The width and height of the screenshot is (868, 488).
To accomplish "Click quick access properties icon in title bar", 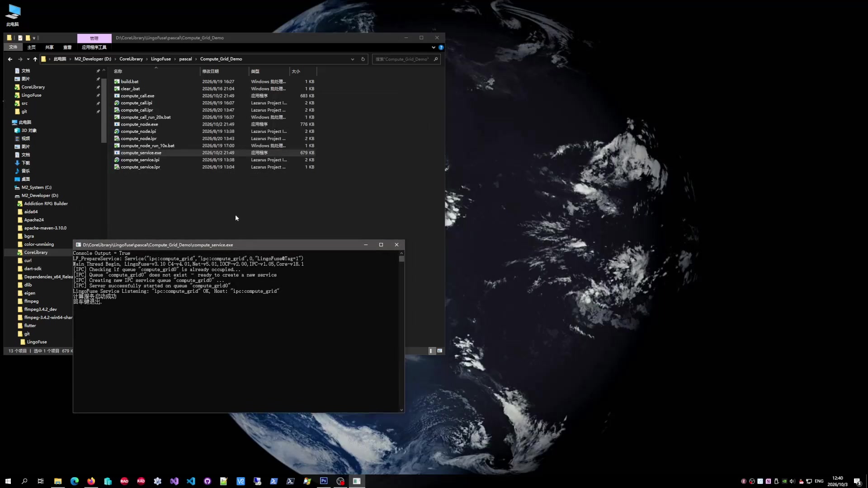I will click(20, 38).
